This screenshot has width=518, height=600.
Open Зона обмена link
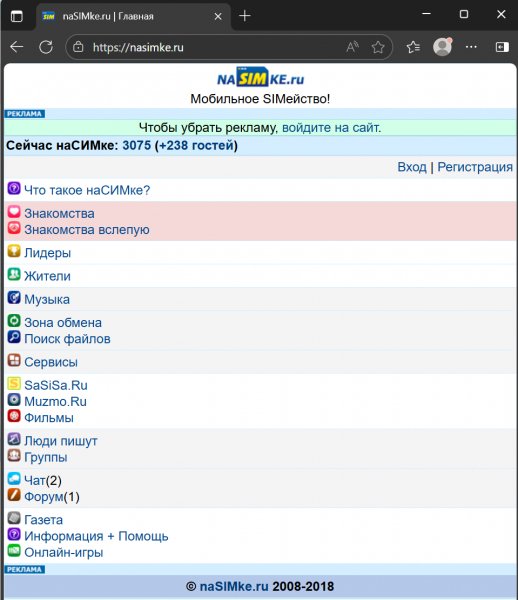point(63,323)
